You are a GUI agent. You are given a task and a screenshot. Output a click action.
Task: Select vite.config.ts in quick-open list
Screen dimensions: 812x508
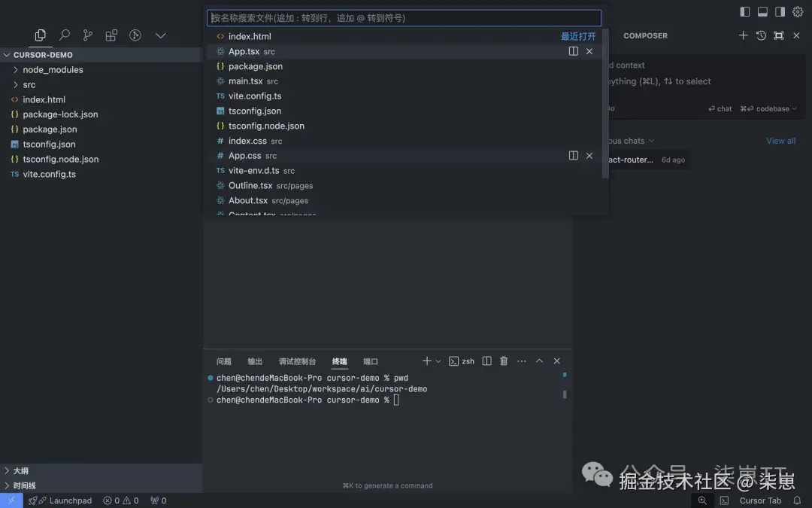pos(404,96)
